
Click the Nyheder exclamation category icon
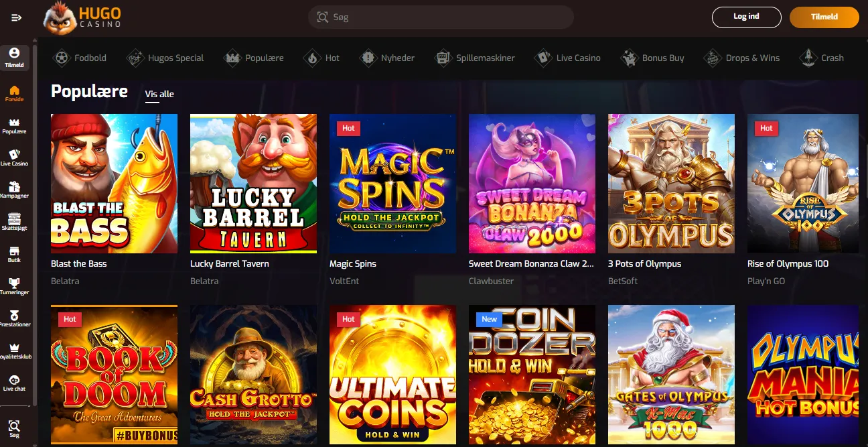point(368,58)
